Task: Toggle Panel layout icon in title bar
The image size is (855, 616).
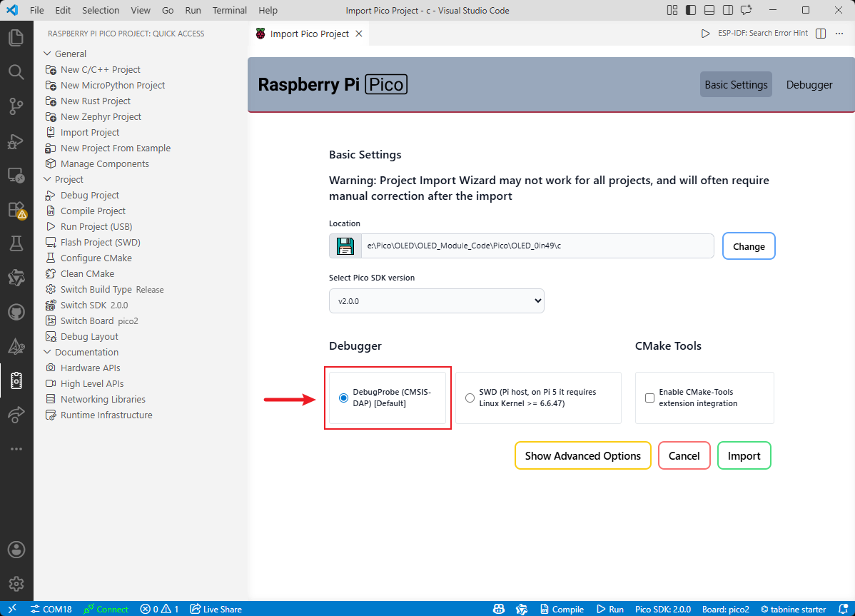Action: pos(709,10)
